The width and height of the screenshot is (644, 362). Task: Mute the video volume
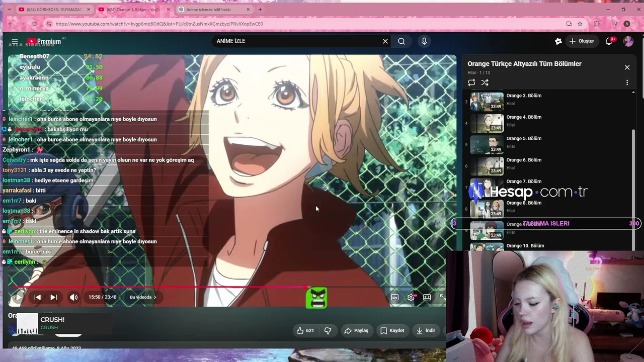73,297
